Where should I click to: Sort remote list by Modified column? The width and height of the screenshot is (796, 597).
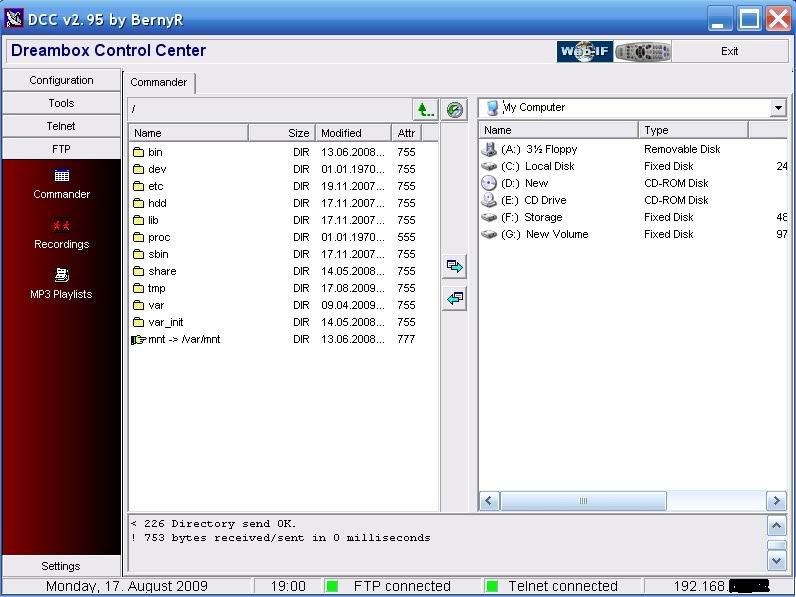(x=353, y=133)
